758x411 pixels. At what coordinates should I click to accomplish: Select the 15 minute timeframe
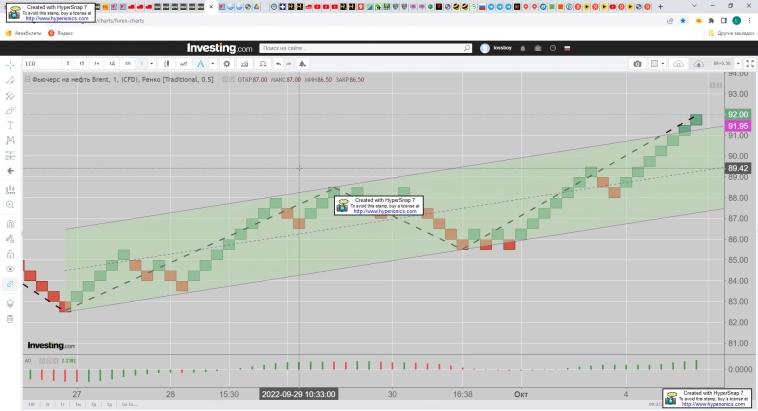(82, 64)
